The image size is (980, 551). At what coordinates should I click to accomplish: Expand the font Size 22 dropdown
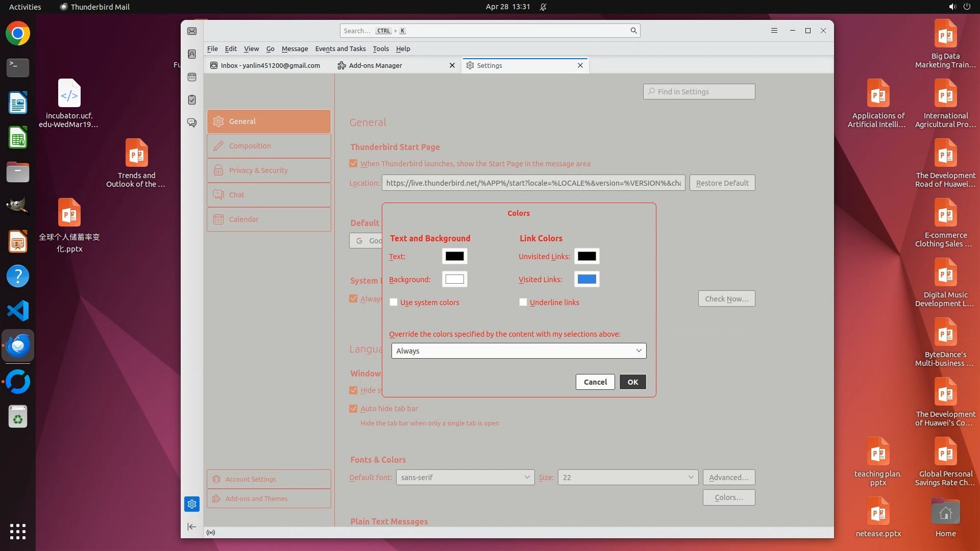tap(627, 478)
